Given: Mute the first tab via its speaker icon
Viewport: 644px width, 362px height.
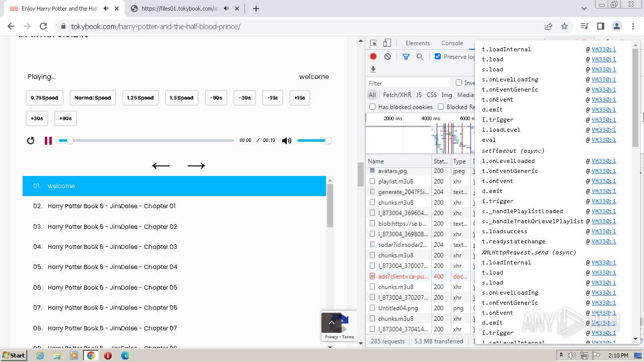Looking at the screenshot, I should [x=106, y=9].
